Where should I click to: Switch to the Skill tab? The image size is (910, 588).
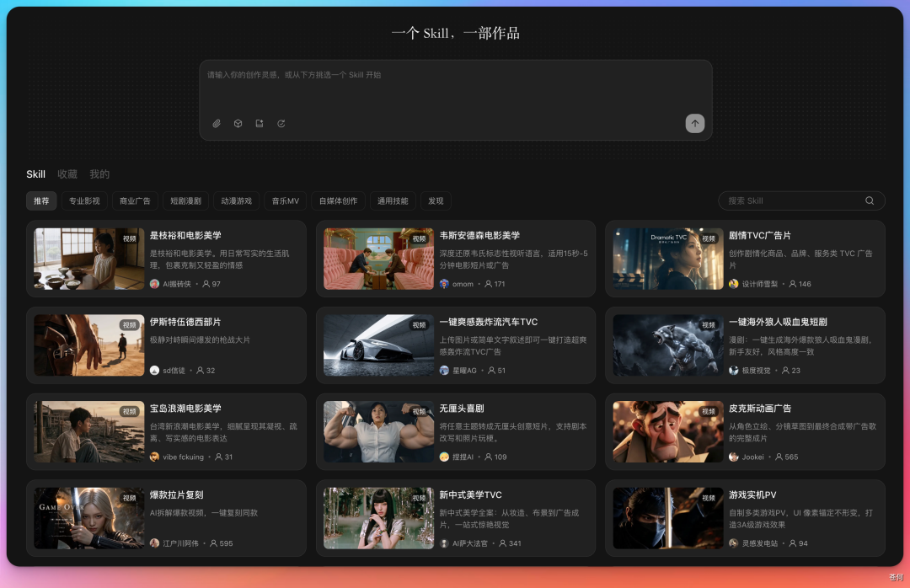(35, 174)
